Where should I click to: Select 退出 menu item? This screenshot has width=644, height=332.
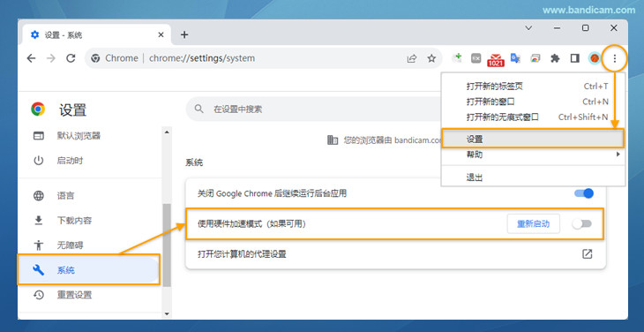pyautogui.click(x=533, y=177)
